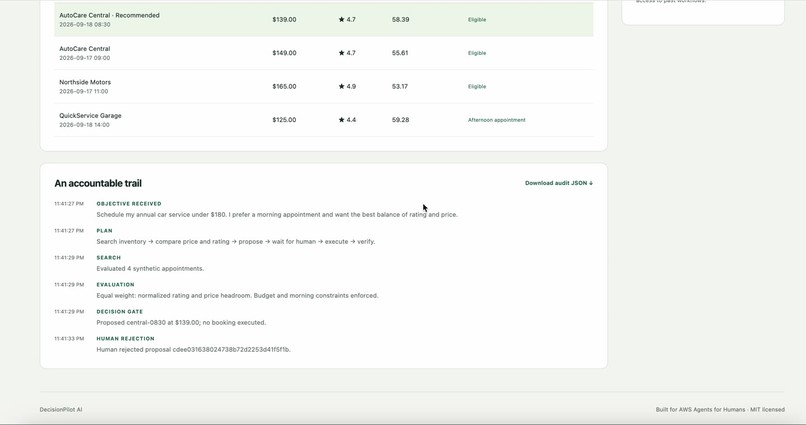Click the Proposed central-0830 decision text
This screenshot has height=425, width=806.
point(181,323)
